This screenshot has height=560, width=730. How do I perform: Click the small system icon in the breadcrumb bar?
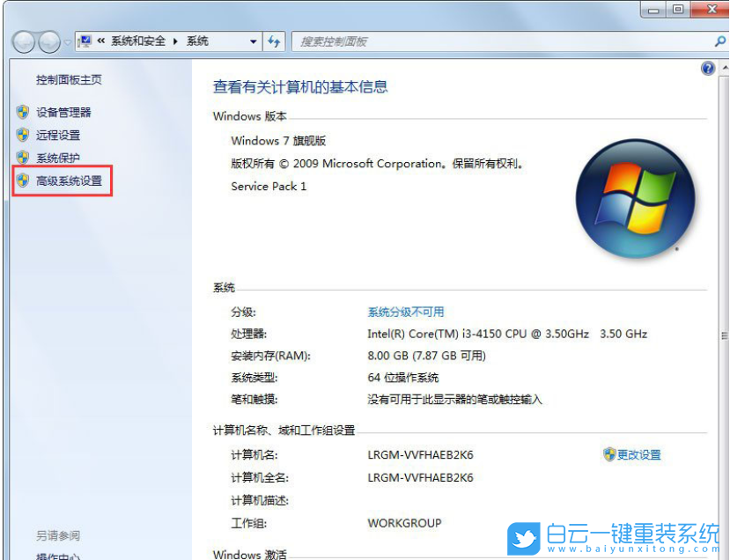pyautogui.click(x=85, y=41)
